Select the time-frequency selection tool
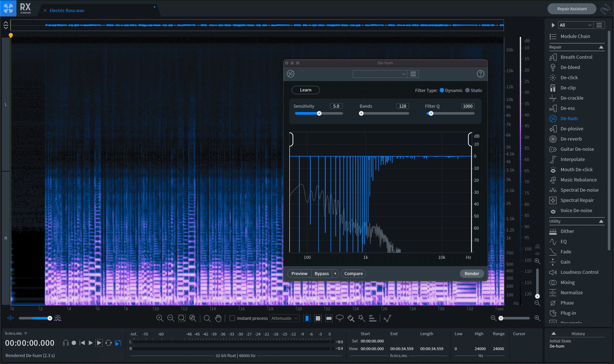The width and height of the screenshot is (614, 364). tap(318, 318)
